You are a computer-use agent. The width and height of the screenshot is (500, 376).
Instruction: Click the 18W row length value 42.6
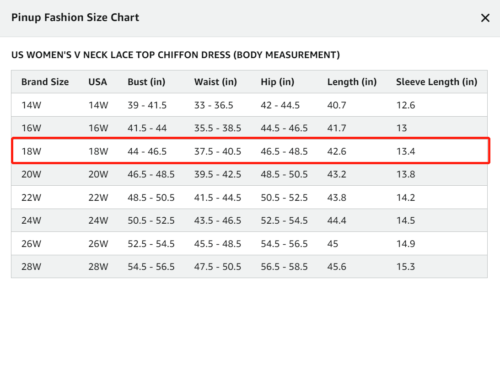[337, 152]
